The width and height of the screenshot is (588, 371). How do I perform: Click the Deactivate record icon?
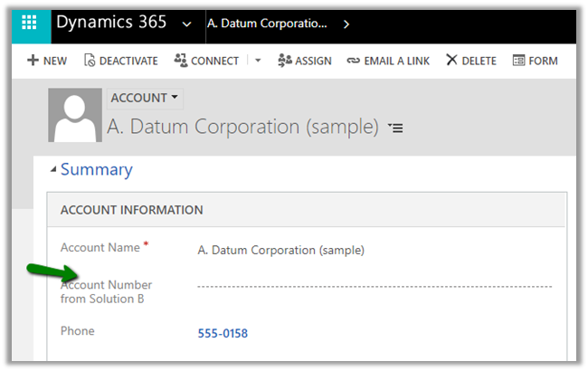pyautogui.click(x=90, y=61)
